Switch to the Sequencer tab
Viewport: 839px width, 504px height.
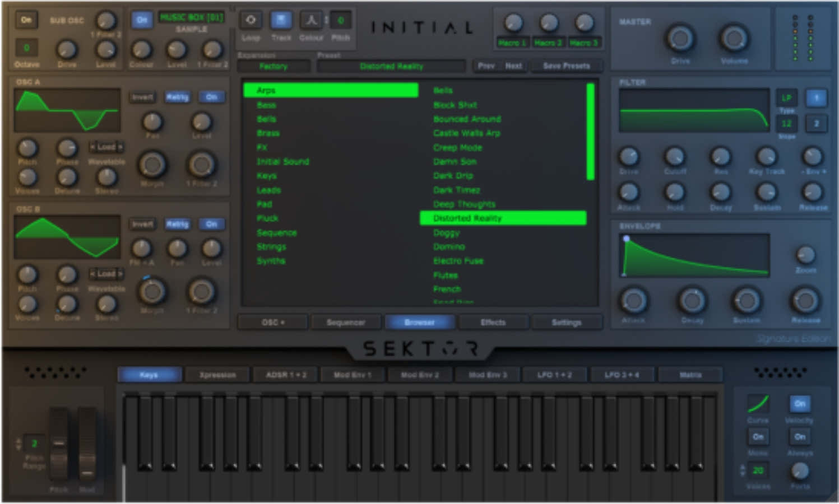coord(346,322)
